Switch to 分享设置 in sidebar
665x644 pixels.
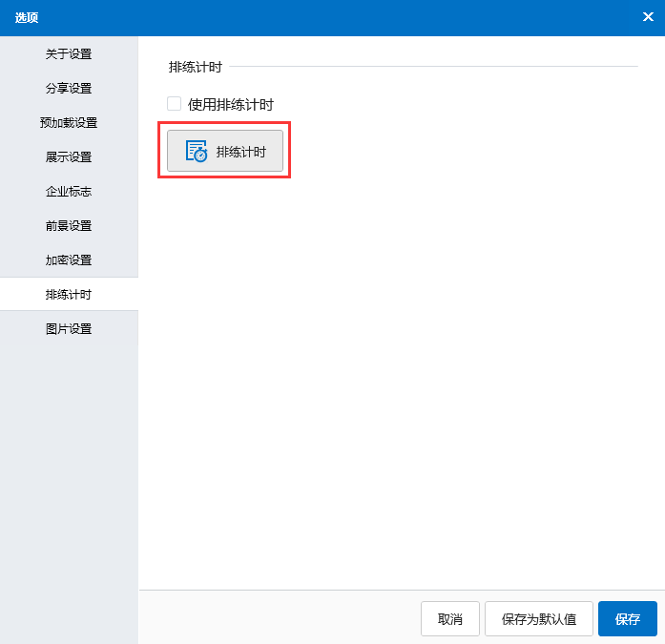[69, 89]
